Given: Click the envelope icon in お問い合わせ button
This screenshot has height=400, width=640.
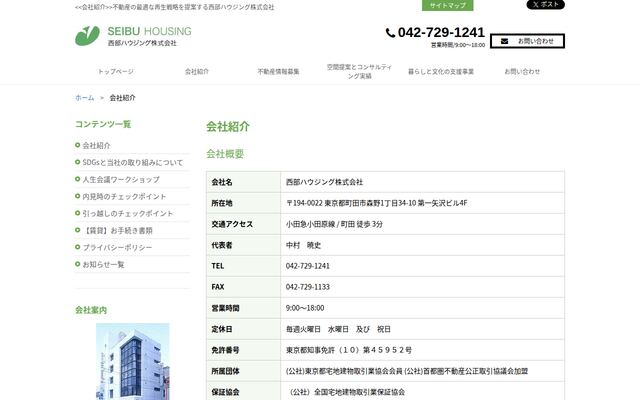Looking at the screenshot, I should 504,41.
